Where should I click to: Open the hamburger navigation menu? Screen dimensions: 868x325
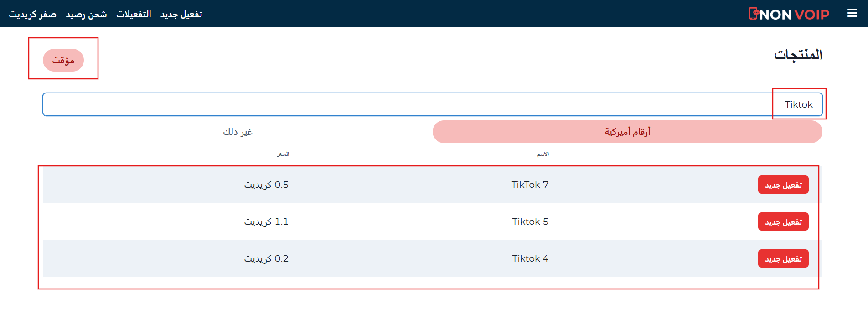tap(852, 13)
